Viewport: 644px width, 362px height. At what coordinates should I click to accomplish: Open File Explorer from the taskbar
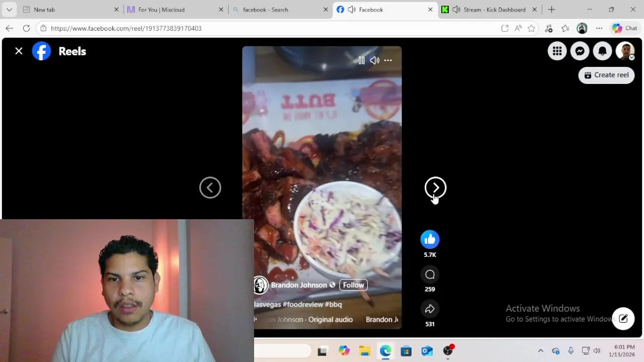pos(365,351)
